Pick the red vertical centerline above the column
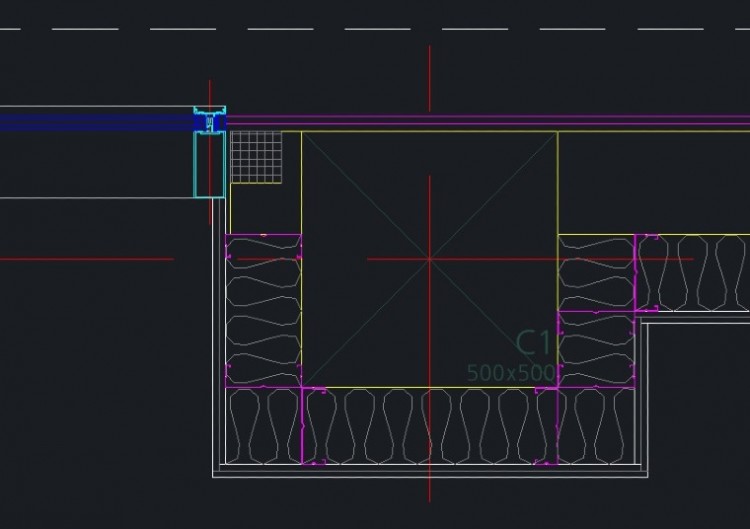This screenshot has width=750, height=529. click(x=430, y=78)
